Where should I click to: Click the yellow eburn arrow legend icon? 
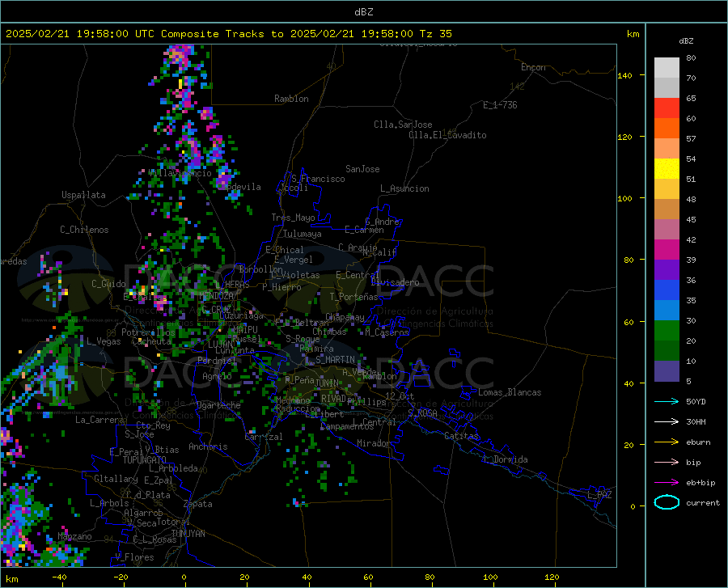(667, 442)
